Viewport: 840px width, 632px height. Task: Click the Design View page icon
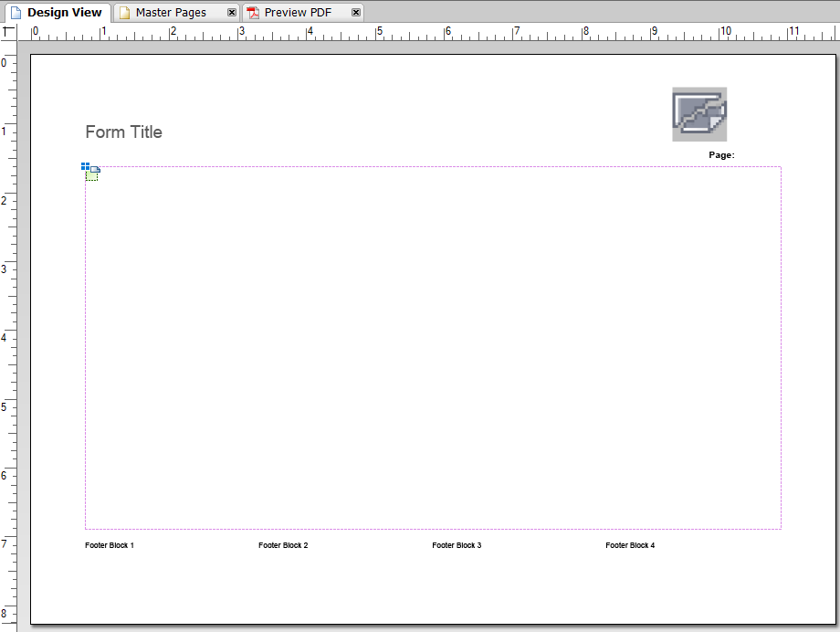(16, 12)
